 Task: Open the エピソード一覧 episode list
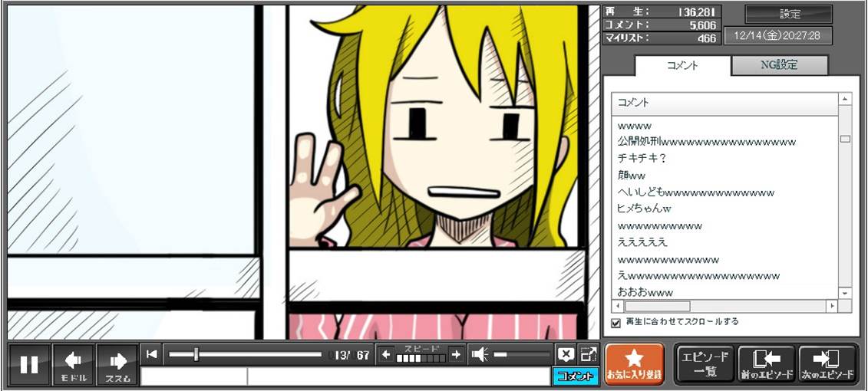pos(705,364)
